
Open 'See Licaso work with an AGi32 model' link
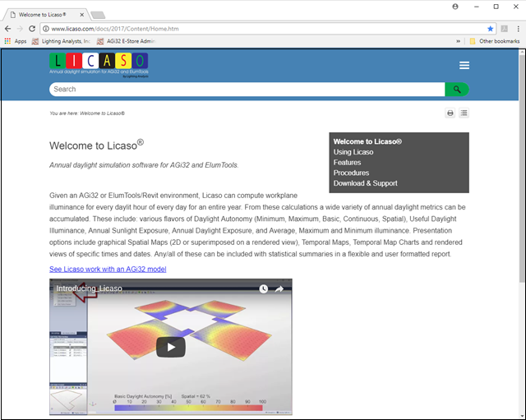[108, 269]
